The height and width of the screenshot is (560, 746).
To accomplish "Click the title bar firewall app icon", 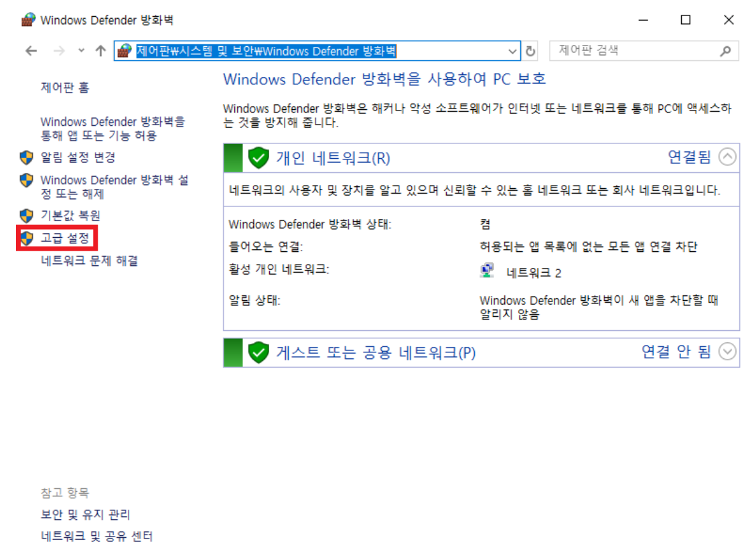I will pyautogui.click(x=29, y=19).
